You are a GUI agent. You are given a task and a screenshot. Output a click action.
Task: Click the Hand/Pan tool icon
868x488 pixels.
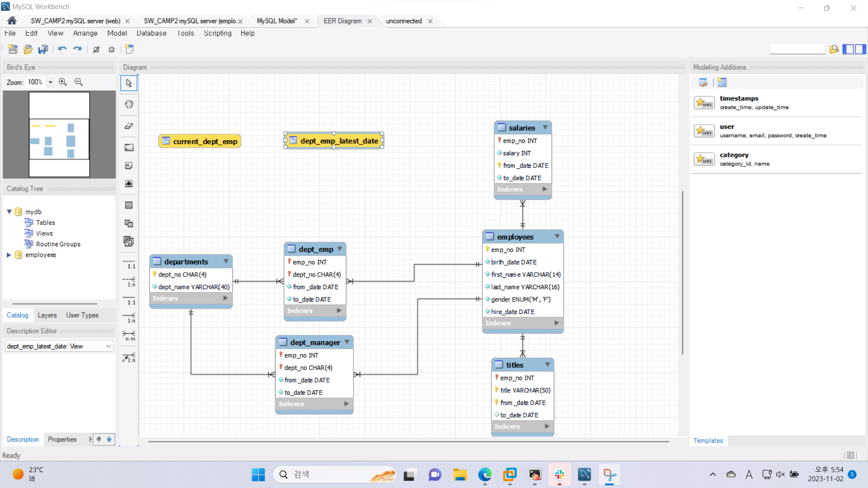coord(129,104)
